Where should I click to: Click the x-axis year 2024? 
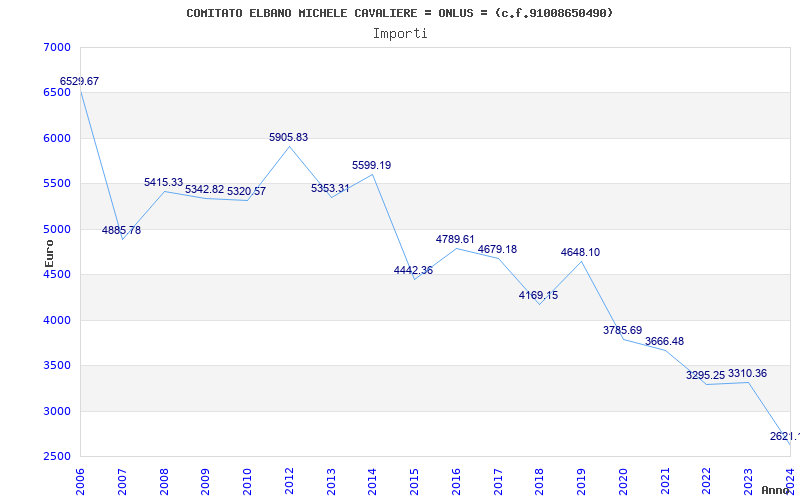[790, 481]
